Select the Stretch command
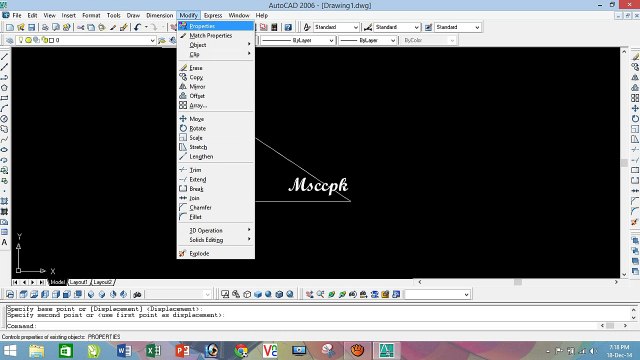Viewport: 640px width, 360px height. [x=216, y=147]
